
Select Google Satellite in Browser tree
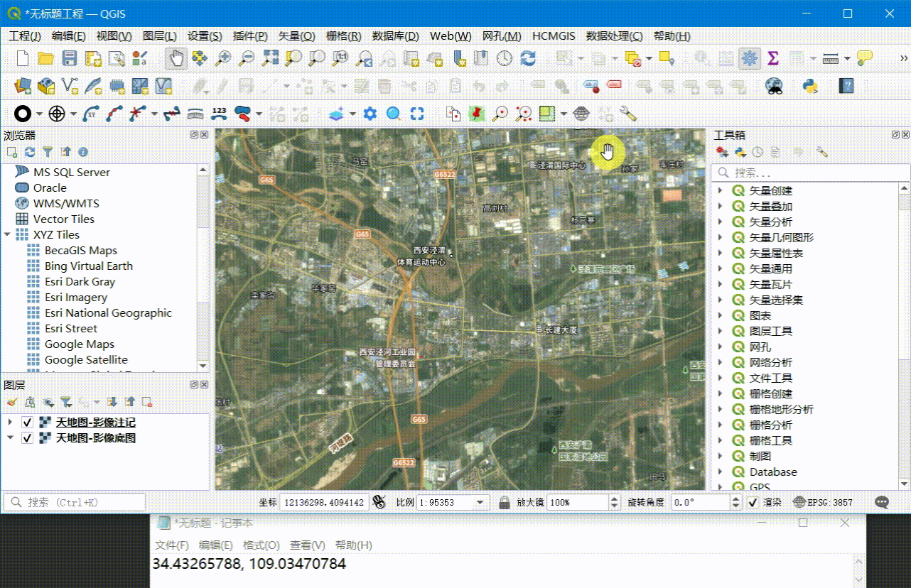(x=86, y=359)
